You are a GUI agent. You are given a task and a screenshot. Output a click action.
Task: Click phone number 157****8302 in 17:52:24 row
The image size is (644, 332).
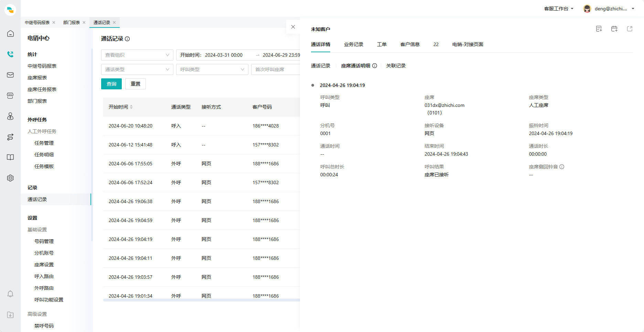point(266,182)
